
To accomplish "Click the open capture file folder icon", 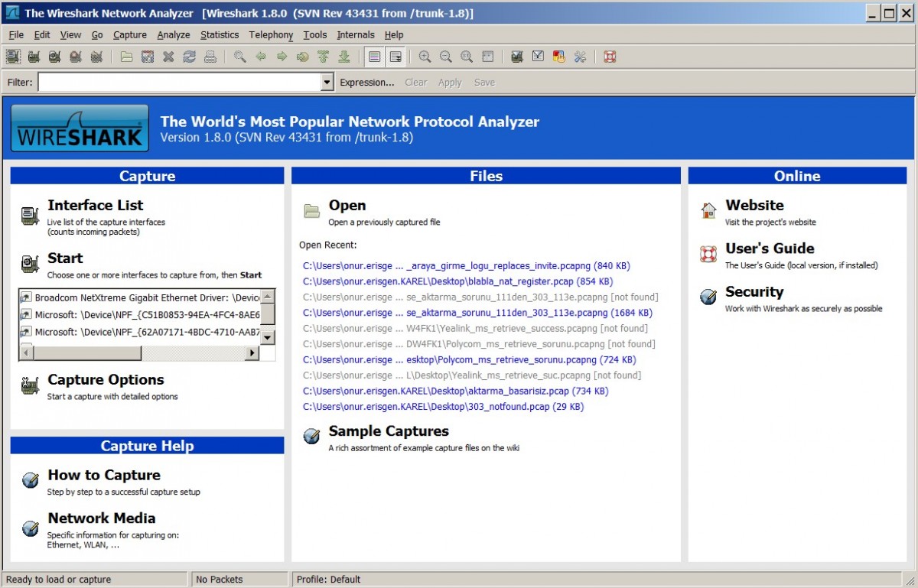I will [x=127, y=57].
